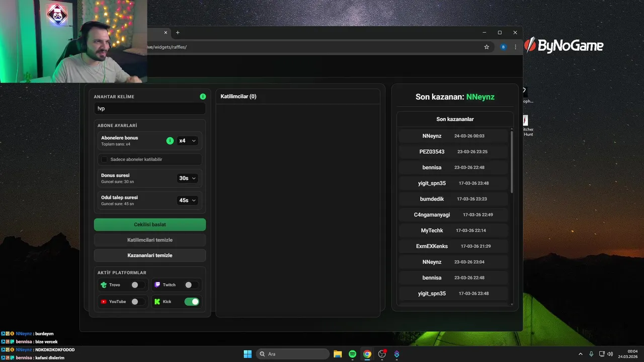Click the ByNoGame logo overlay
Image resolution: width=644 pixels, height=362 pixels.
[563, 46]
